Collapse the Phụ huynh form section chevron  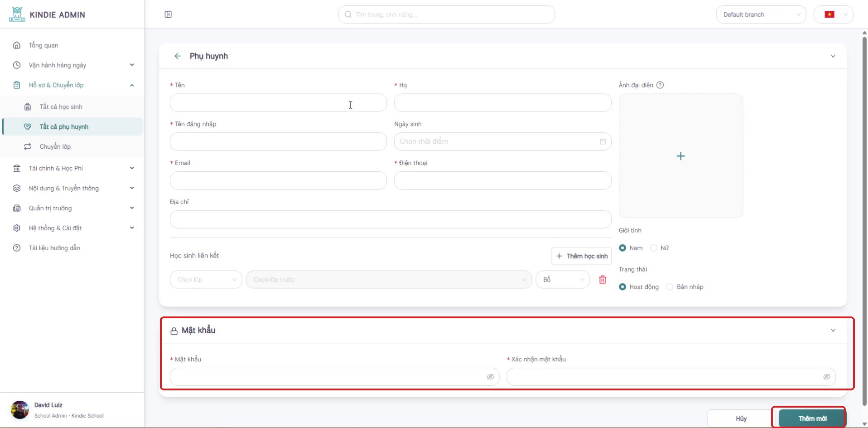coord(833,56)
